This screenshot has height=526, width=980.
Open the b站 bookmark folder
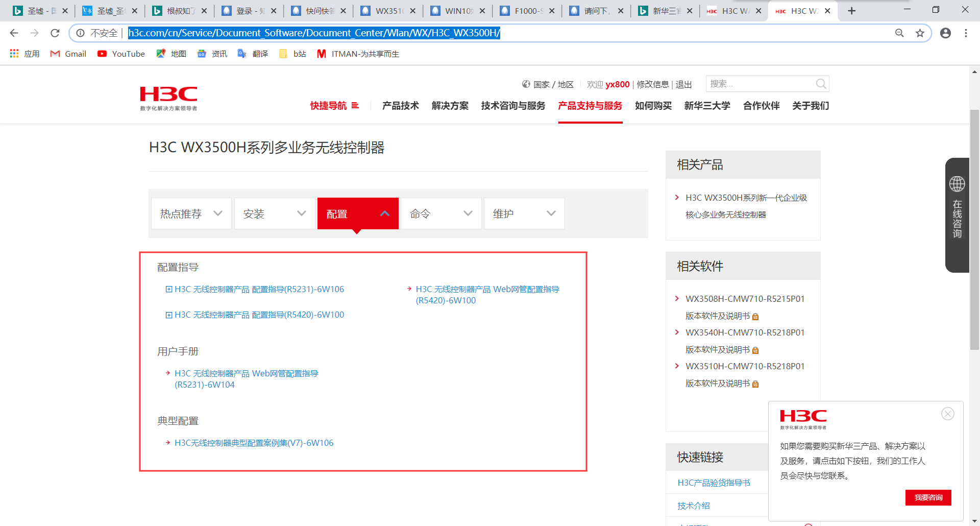pyautogui.click(x=292, y=54)
